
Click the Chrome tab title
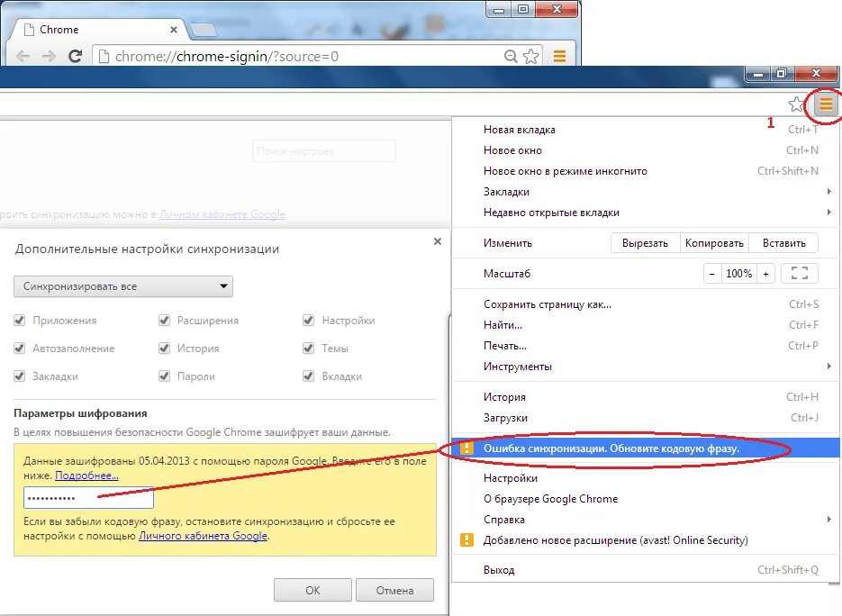point(59,30)
